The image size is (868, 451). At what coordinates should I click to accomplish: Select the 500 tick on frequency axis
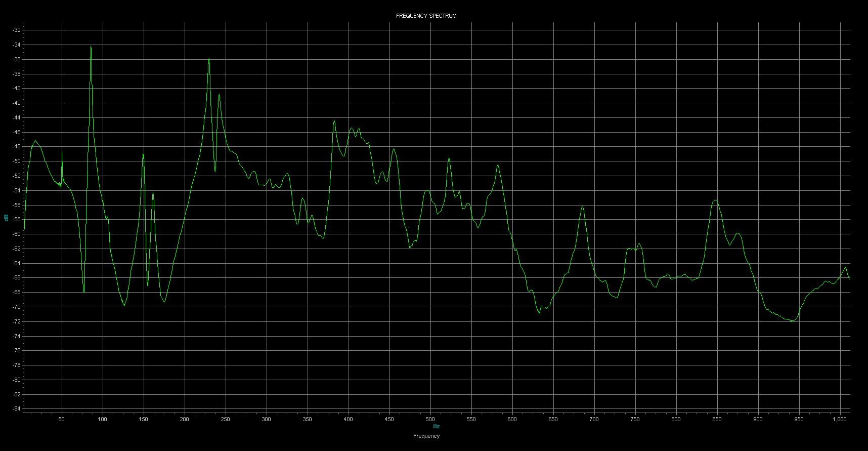click(x=430, y=419)
